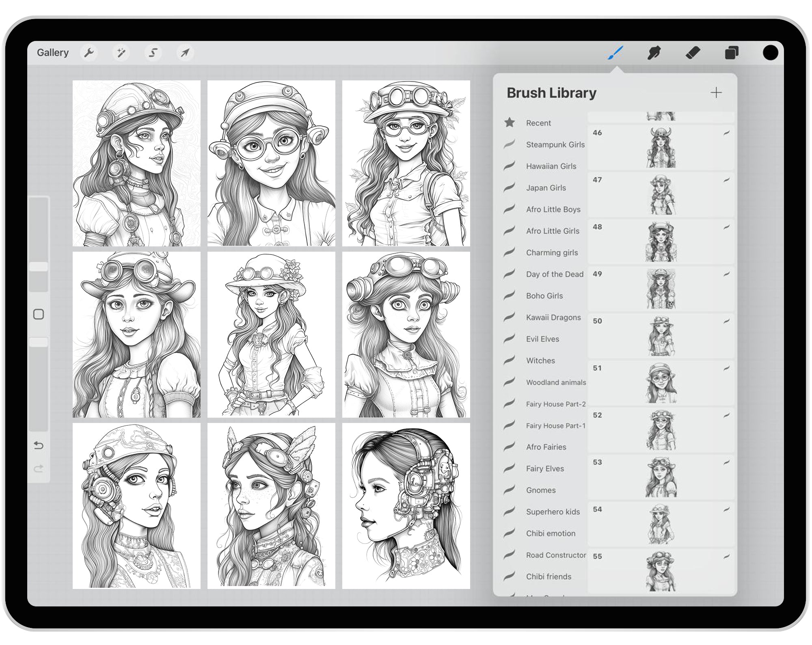Choose the Kawaii Dragons brush set
The image size is (812, 645).
click(x=553, y=317)
